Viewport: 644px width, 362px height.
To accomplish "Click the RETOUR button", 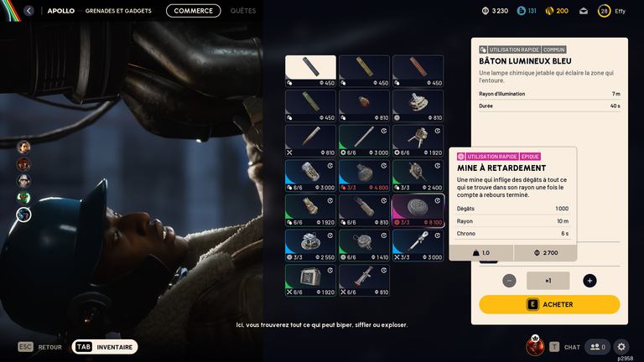I will 40,347.
